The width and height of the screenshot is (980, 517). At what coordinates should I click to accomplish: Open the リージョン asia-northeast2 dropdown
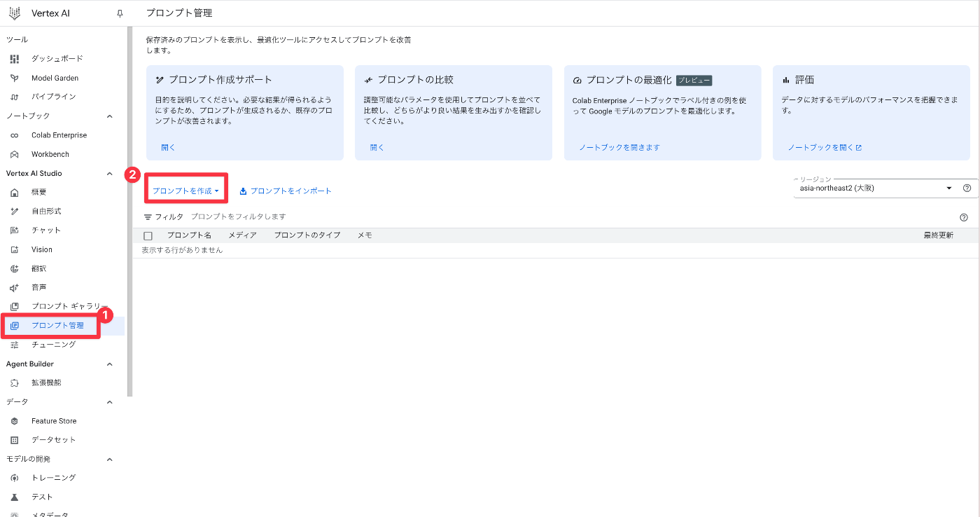(x=876, y=188)
